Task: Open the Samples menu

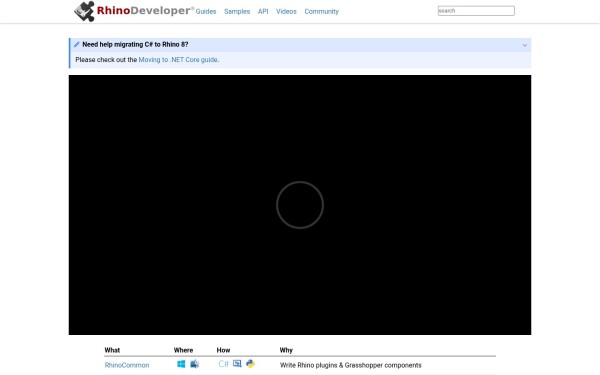Action: click(x=237, y=11)
